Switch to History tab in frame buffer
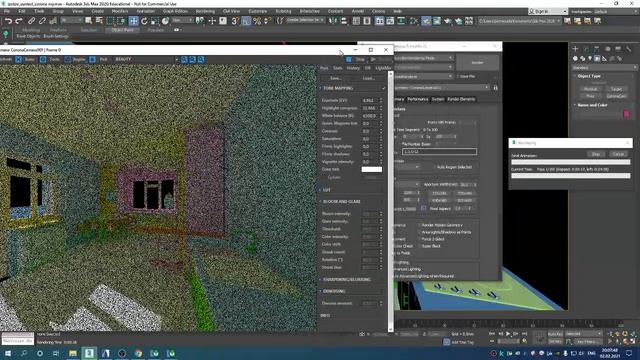The height and width of the screenshot is (360, 640). (353, 68)
